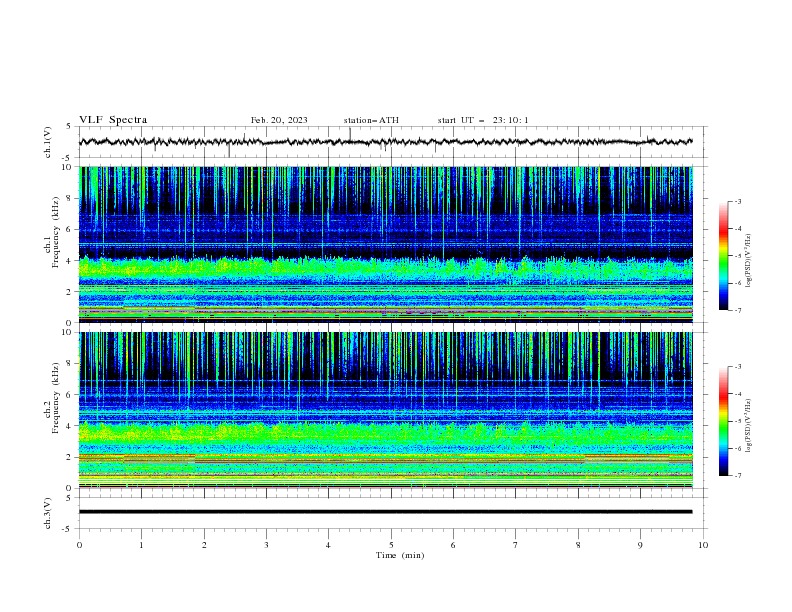This screenshot has width=792, height=612.
Task: Click time axis tick label '8'
Action: [x=578, y=545]
